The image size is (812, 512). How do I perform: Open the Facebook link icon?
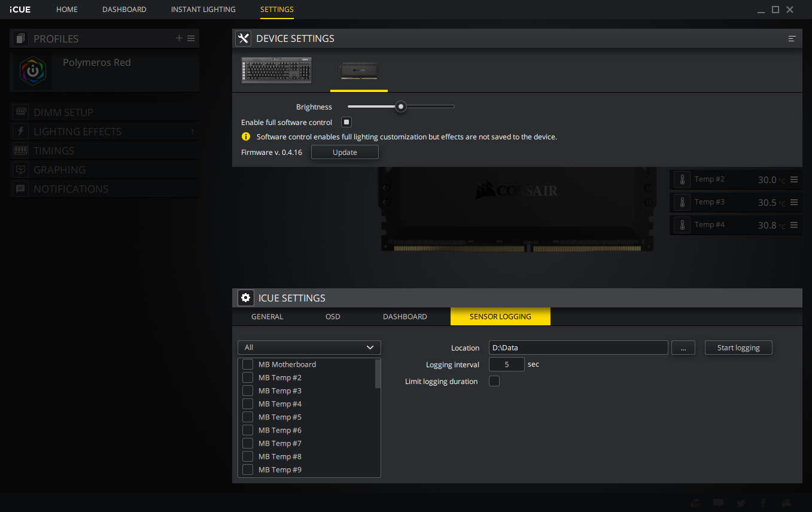coord(764,503)
